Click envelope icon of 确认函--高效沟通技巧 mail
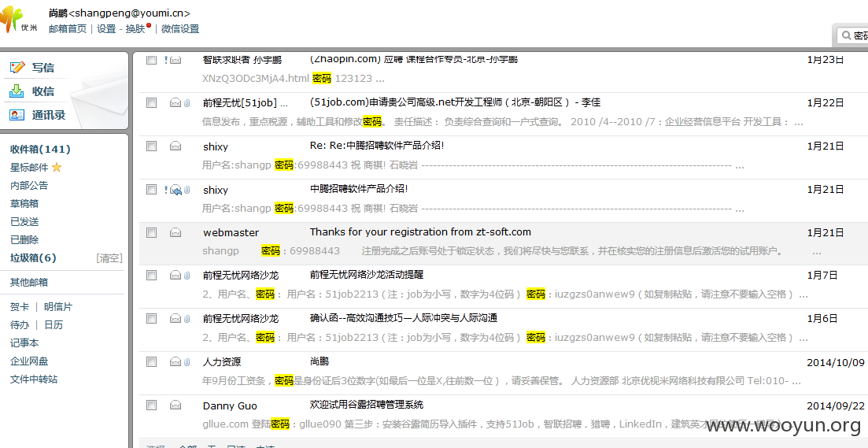 (x=175, y=318)
